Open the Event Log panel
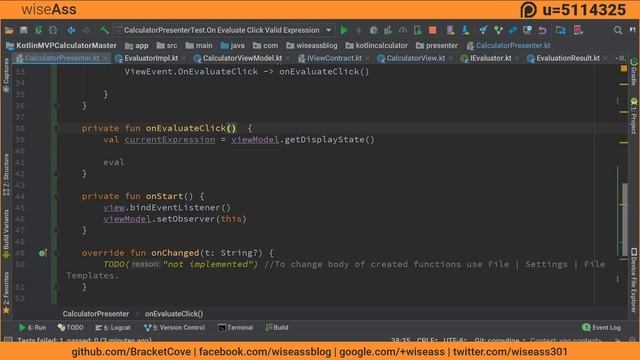Image resolution: width=640 pixels, height=360 pixels. click(602, 328)
